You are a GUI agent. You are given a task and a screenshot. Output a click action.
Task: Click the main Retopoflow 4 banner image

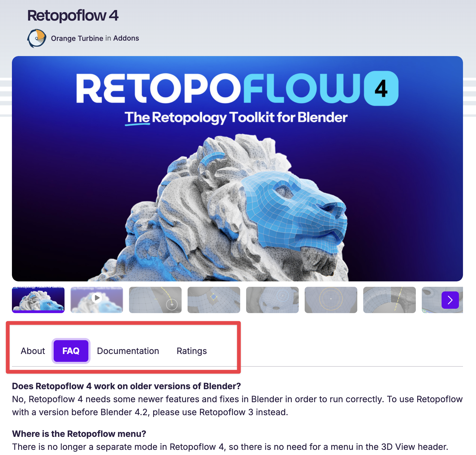237,168
